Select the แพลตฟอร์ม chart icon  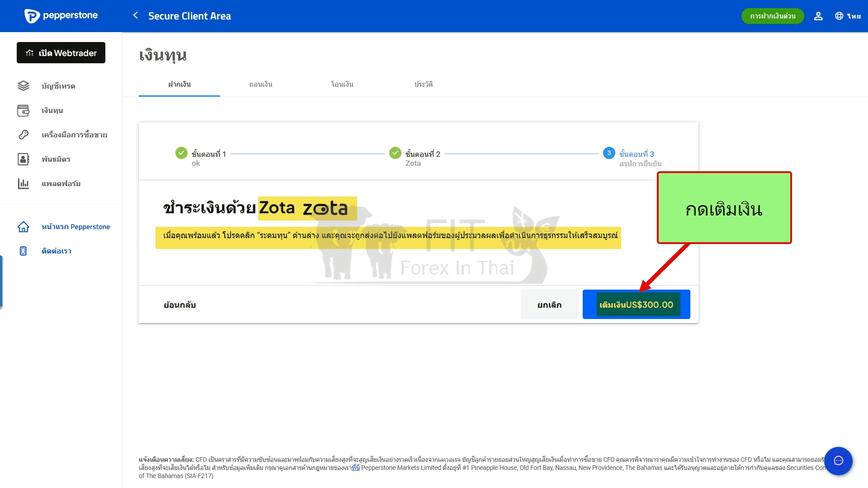click(x=24, y=183)
